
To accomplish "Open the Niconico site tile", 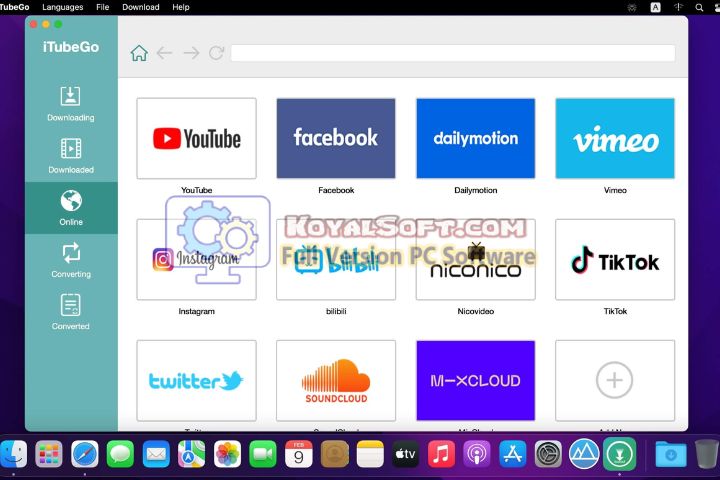I will click(x=476, y=260).
